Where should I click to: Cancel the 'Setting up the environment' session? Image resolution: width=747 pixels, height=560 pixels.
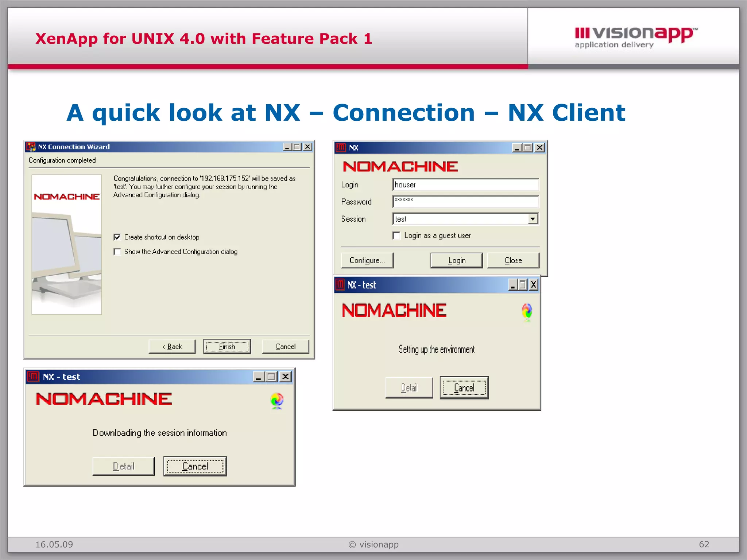pyautogui.click(x=464, y=388)
